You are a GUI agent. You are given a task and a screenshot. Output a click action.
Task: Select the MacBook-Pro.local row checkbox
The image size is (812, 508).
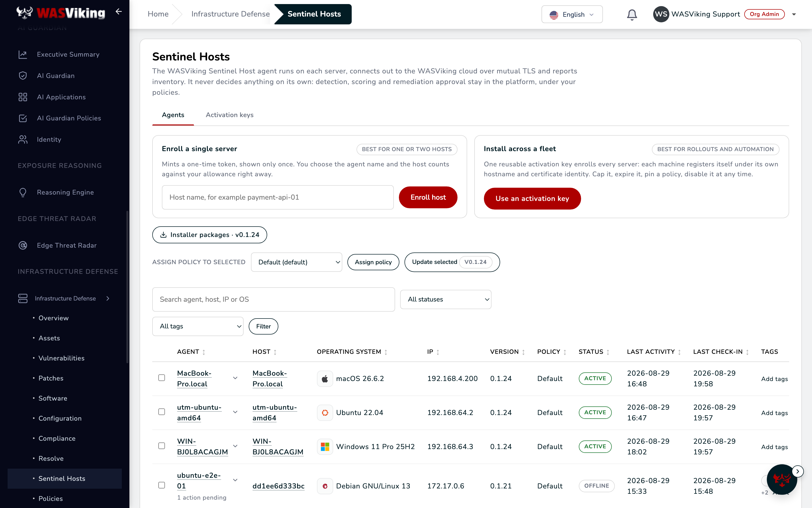point(162,378)
